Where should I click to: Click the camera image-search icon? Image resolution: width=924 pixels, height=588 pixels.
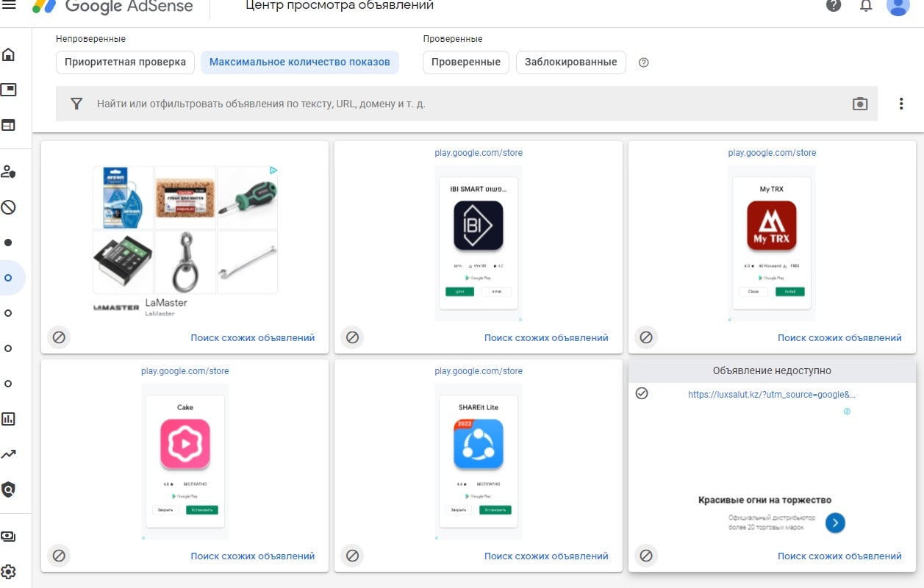(860, 104)
